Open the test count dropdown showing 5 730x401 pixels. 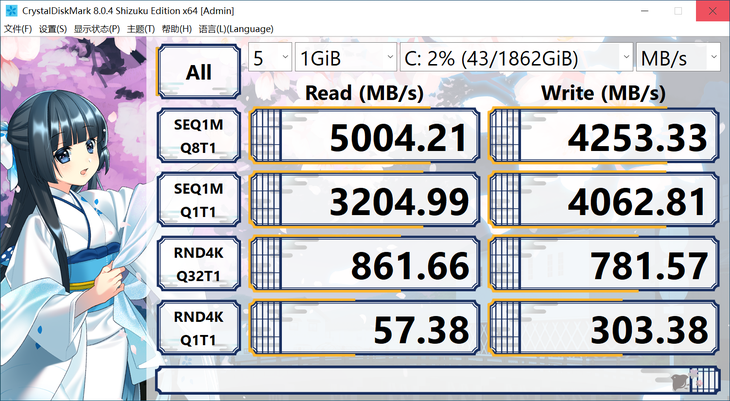click(x=270, y=58)
